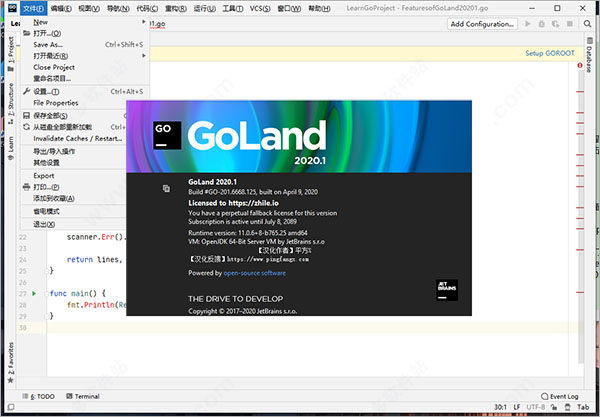Open the 工具(T) menu
The height and width of the screenshot is (417, 600).
point(233,8)
